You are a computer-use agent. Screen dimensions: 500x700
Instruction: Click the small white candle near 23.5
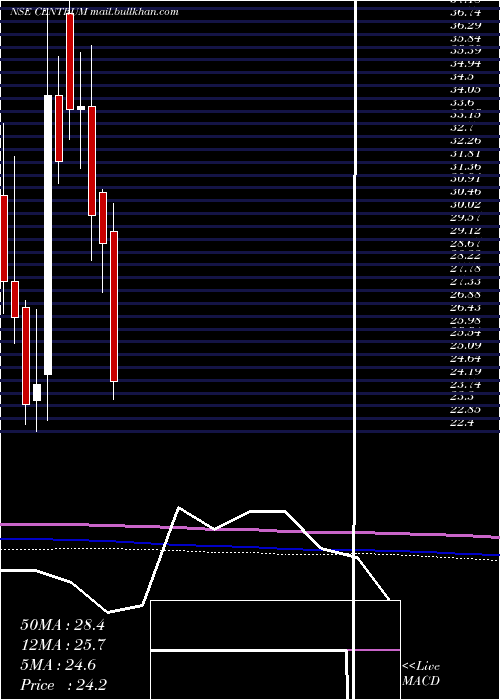tap(37, 392)
